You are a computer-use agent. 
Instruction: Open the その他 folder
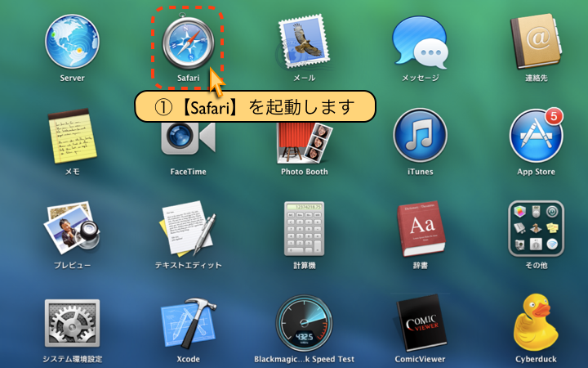tap(537, 229)
